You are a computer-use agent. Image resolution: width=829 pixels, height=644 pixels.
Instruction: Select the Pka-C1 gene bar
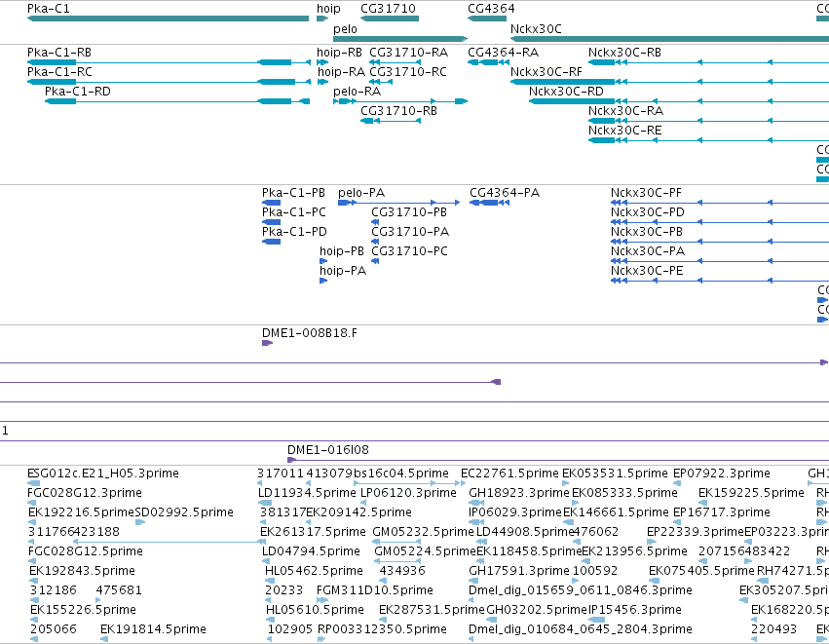tap(168, 19)
